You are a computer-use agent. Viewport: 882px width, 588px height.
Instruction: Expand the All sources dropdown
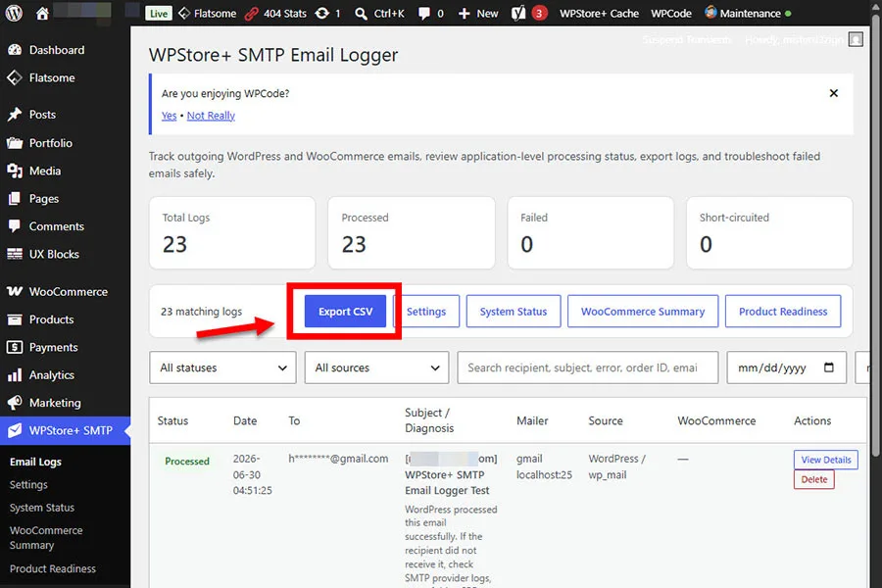click(x=377, y=367)
